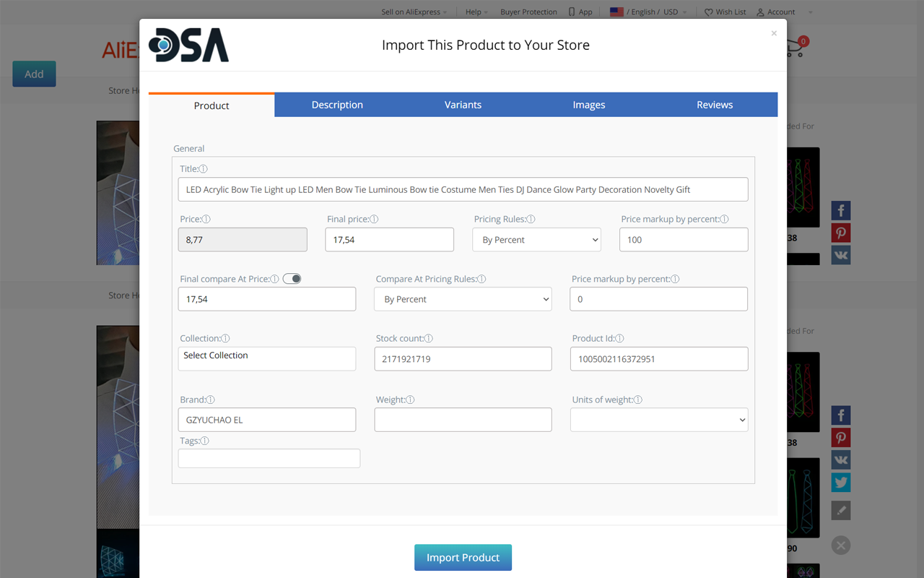Switch to the Description tab
The width and height of the screenshot is (924, 578).
click(x=337, y=105)
